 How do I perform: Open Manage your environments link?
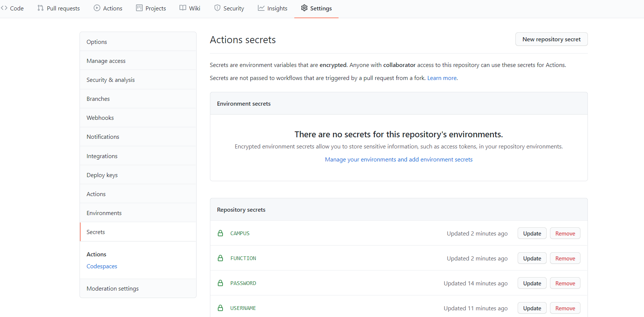398,160
